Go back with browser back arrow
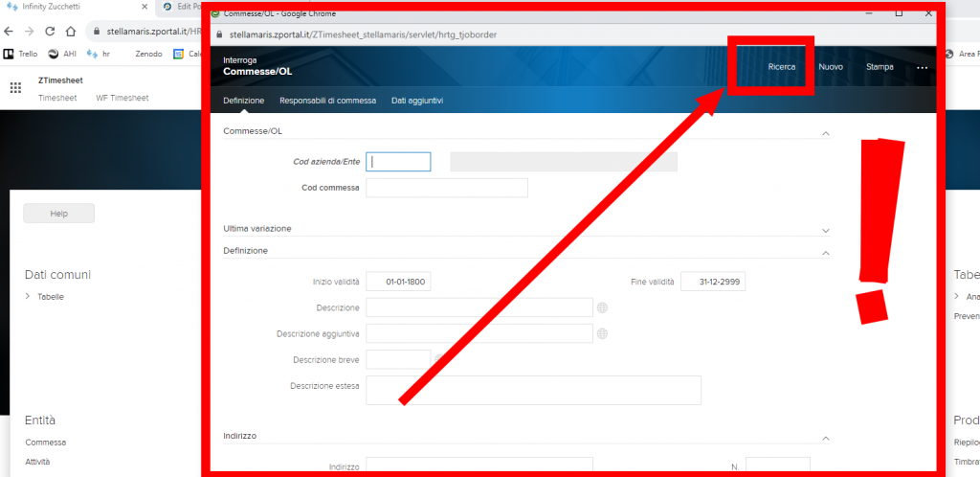Image resolution: width=980 pixels, height=477 pixels. click(10, 31)
